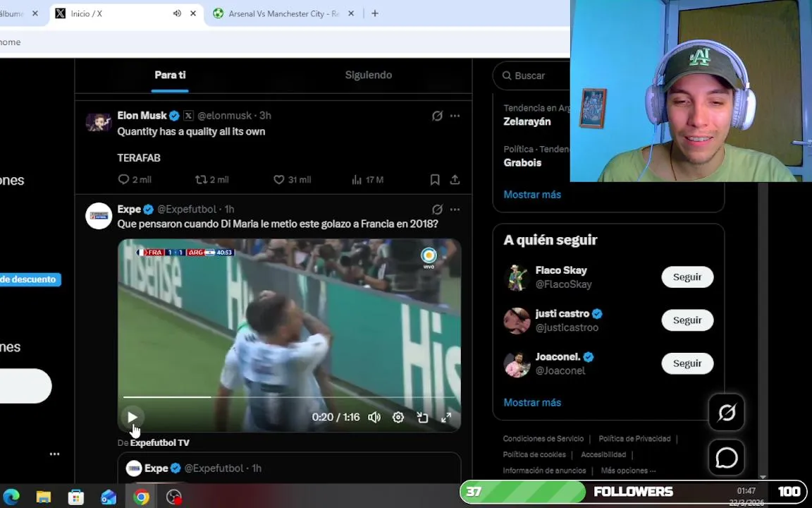Open justi castro profile picture
812x508 pixels.
point(516,320)
